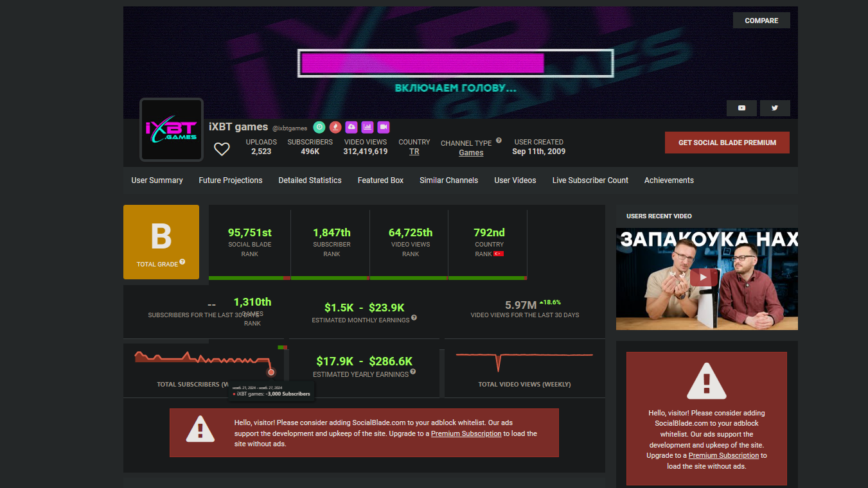The width and height of the screenshot is (868, 488).
Task: Click the Turkey flag by Country Rank
Action: (x=499, y=254)
